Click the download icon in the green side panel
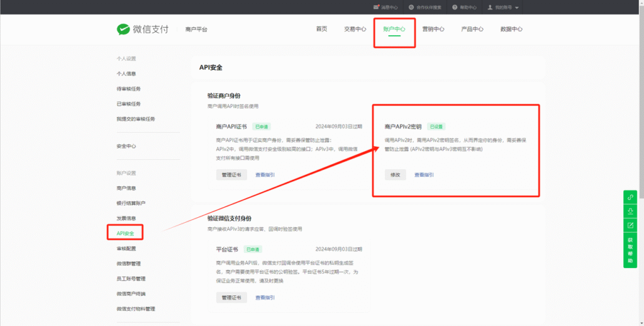This screenshot has height=326, width=644. tap(630, 211)
